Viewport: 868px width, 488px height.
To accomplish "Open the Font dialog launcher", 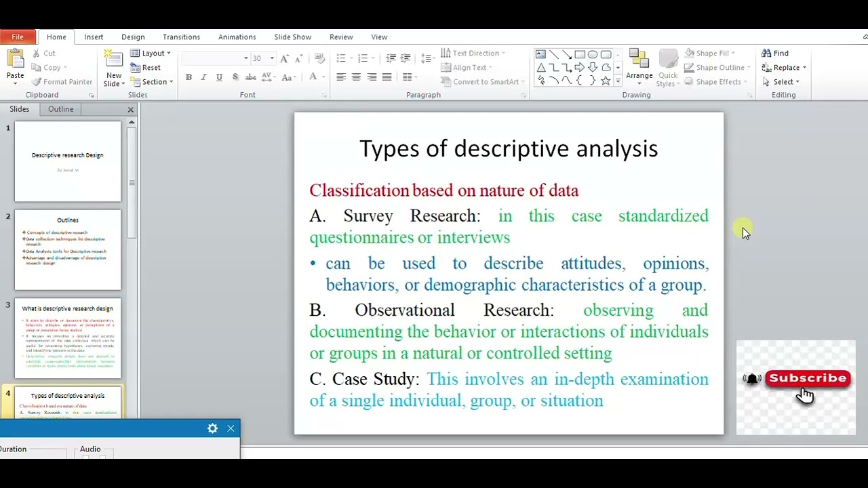I will point(324,96).
